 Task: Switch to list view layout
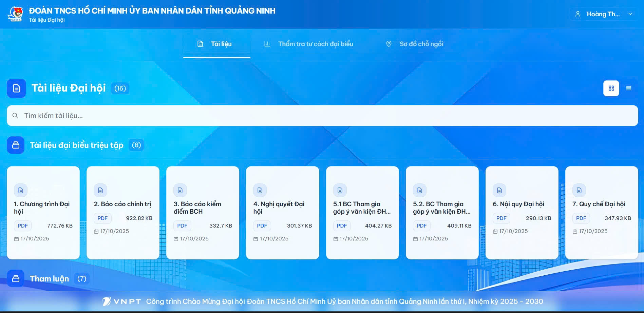click(x=628, y=88)
